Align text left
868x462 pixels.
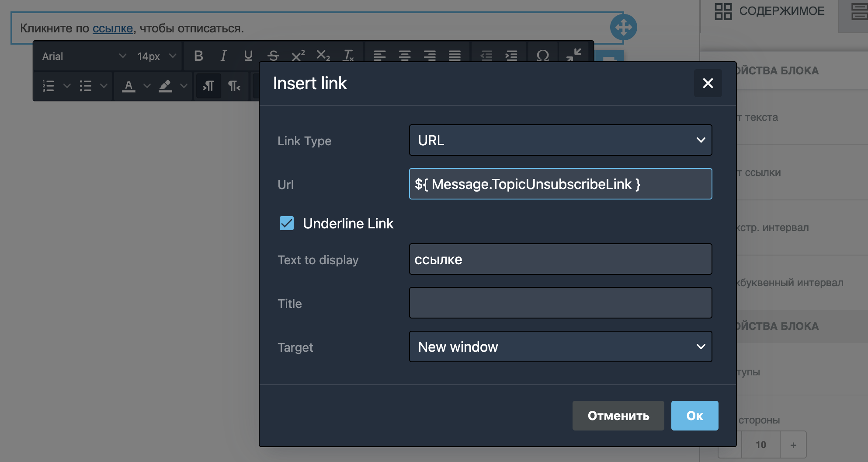coord(380,56)
